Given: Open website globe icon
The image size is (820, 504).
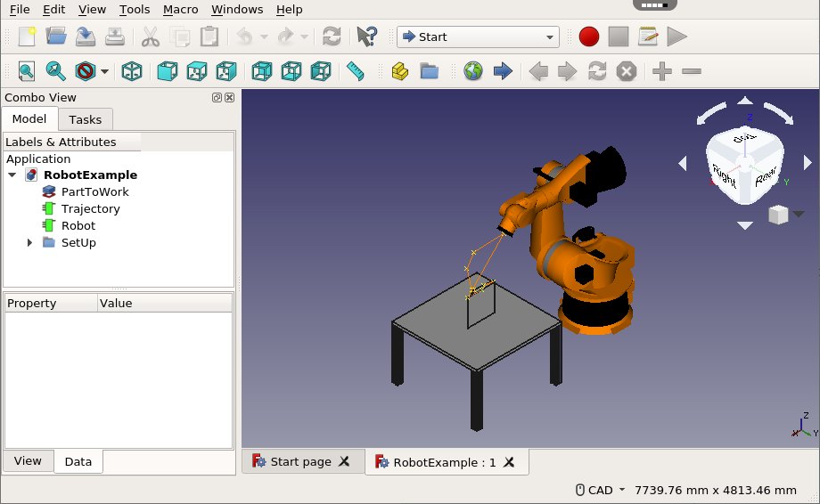Looking at the screenshot, I should click(x=472, y=71).
